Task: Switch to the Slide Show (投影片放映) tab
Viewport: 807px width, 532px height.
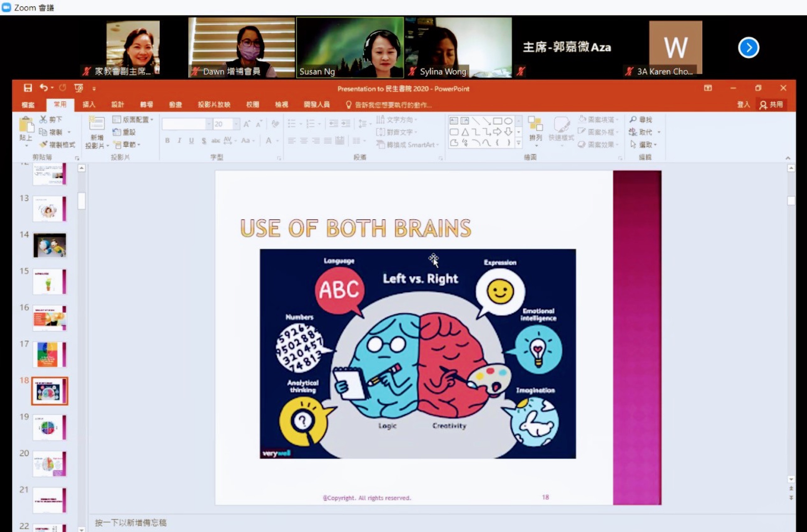Action: [214, 105]
